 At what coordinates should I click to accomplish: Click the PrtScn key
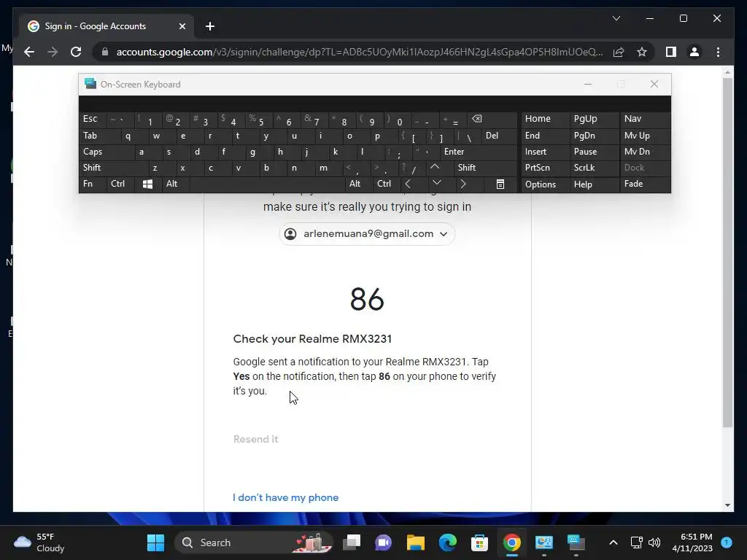544,168
